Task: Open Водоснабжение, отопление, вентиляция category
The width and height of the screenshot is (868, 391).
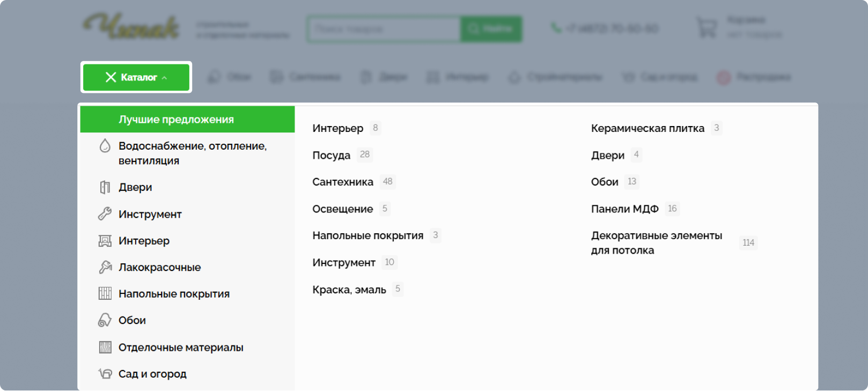Action: coord(193,153)
